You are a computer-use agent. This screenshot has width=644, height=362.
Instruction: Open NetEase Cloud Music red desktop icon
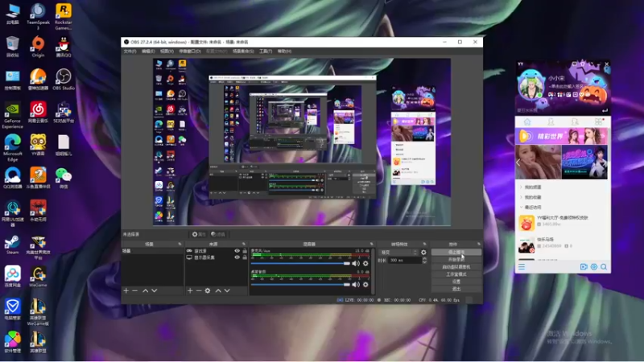(x=38, y=112)
